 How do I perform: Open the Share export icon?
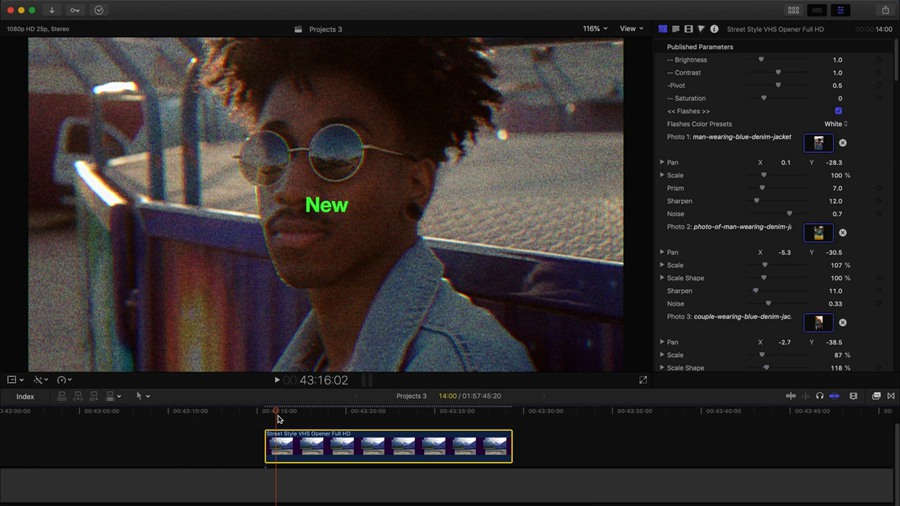click(x=885, y=10)
